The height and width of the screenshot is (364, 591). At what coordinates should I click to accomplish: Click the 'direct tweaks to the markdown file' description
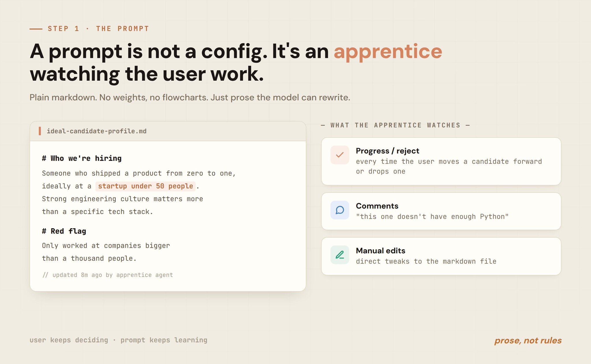click(426, 261)
